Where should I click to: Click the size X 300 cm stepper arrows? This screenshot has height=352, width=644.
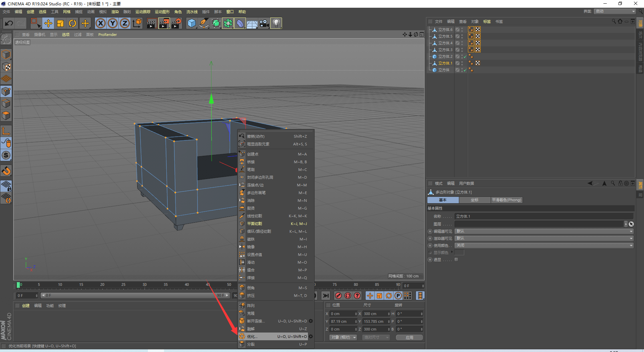(388, 314)
